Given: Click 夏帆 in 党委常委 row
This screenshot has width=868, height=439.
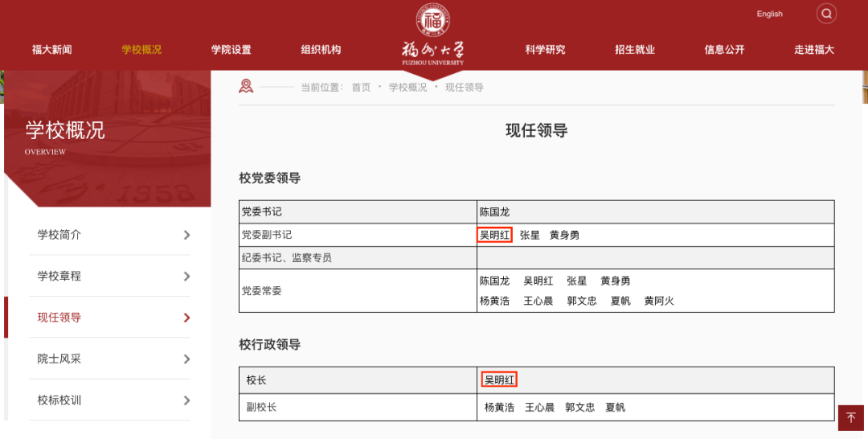Looking at the screenshot, I should [620, 302].
